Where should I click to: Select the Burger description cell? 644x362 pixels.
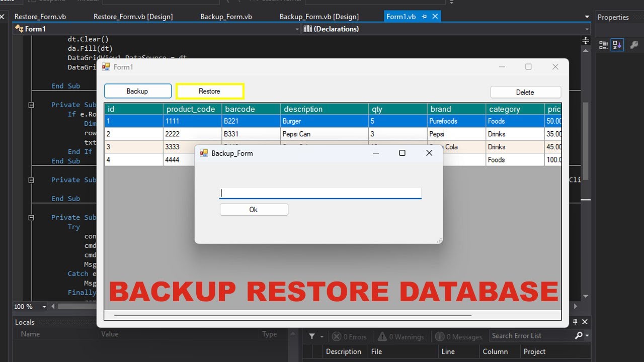[x=325, y=121]
